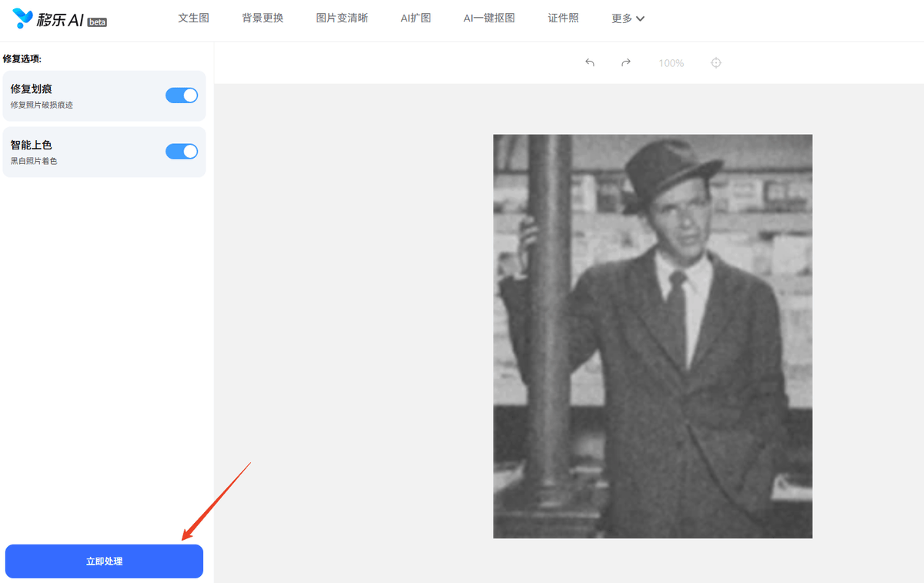This screenshot has width=924, height=583.
Task: Expand the 更多 dropdown menu
Action: [628, 18]
